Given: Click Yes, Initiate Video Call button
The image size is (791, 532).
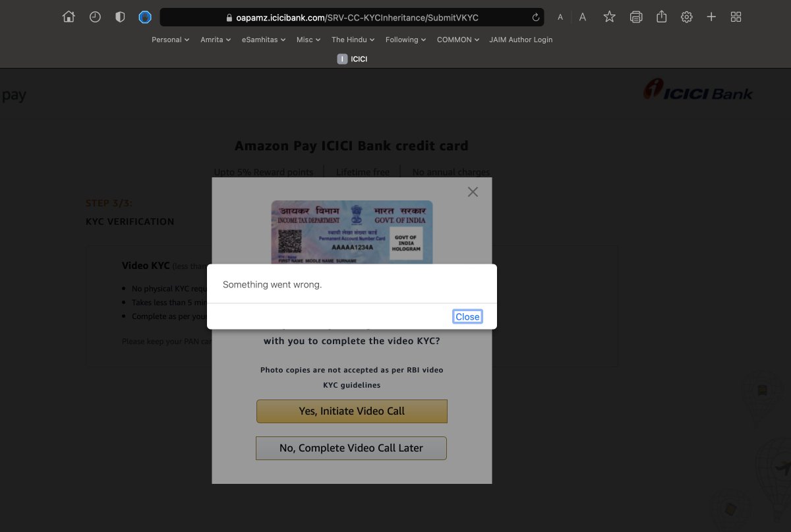Looking at the screenshot, I should tap(352, 411).
